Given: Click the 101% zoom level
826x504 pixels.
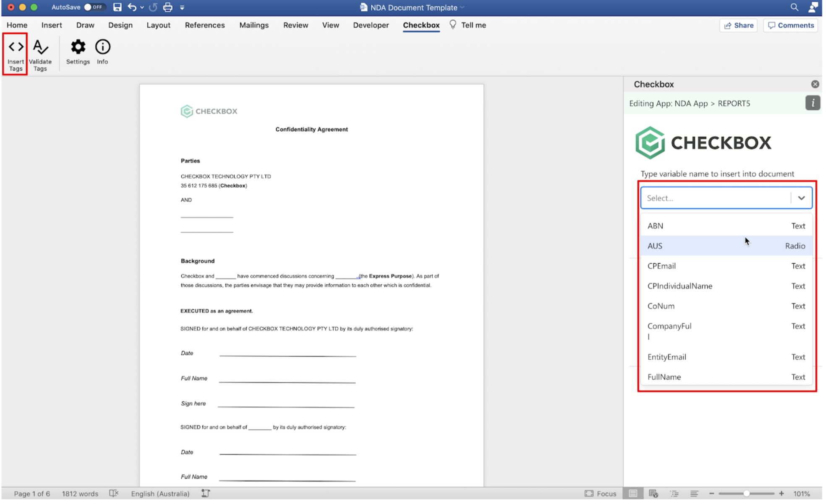Looking at the screenshot, I should coord(802,494).
